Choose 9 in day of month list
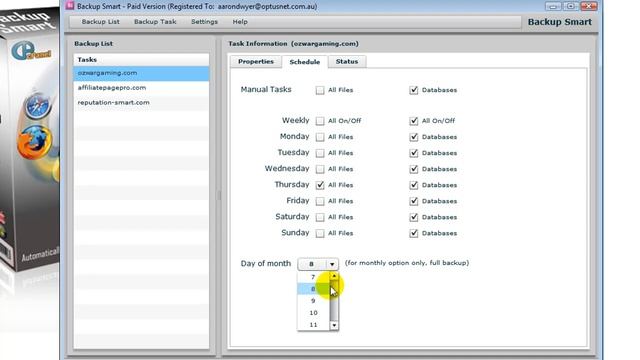The image size is (640, 360). [x=313, y=301]
